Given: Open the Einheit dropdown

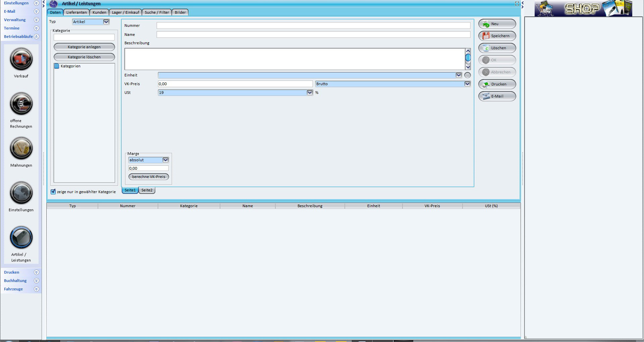Looking at the screenshot, I should click(x=458, y=75).
